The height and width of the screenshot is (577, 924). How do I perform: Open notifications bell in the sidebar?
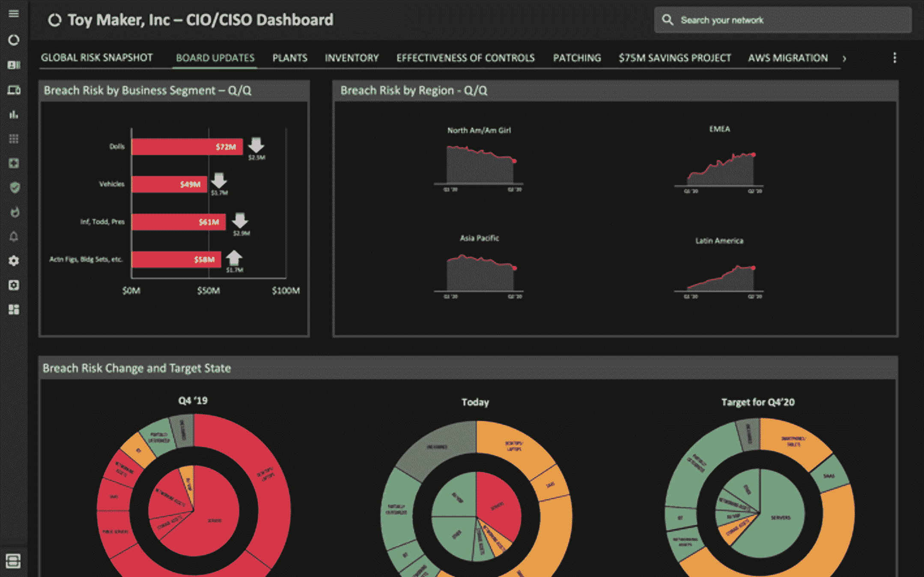click(x=14, y=236)
